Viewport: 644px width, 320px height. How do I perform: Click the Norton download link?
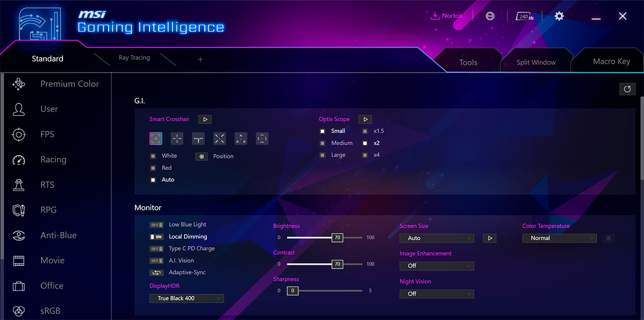tap(446, 16)
